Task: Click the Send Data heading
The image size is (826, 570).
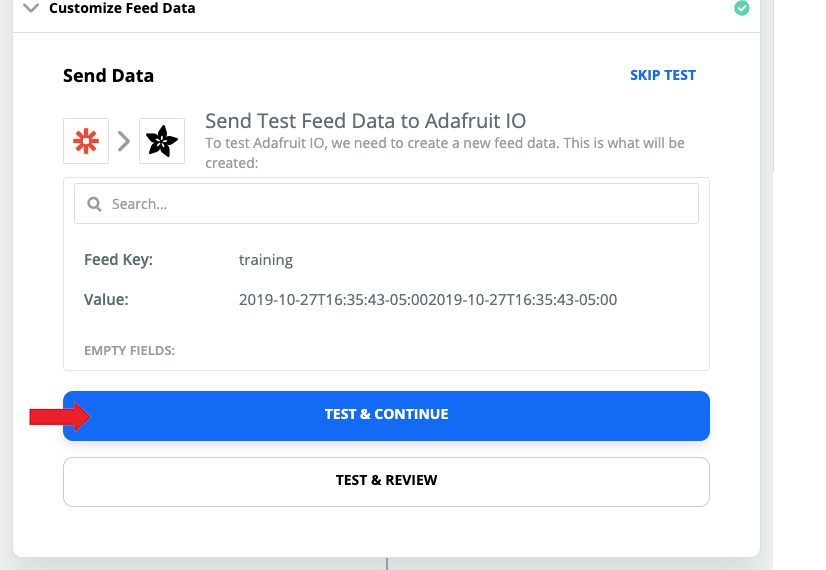Action: (x=108, y=76)
